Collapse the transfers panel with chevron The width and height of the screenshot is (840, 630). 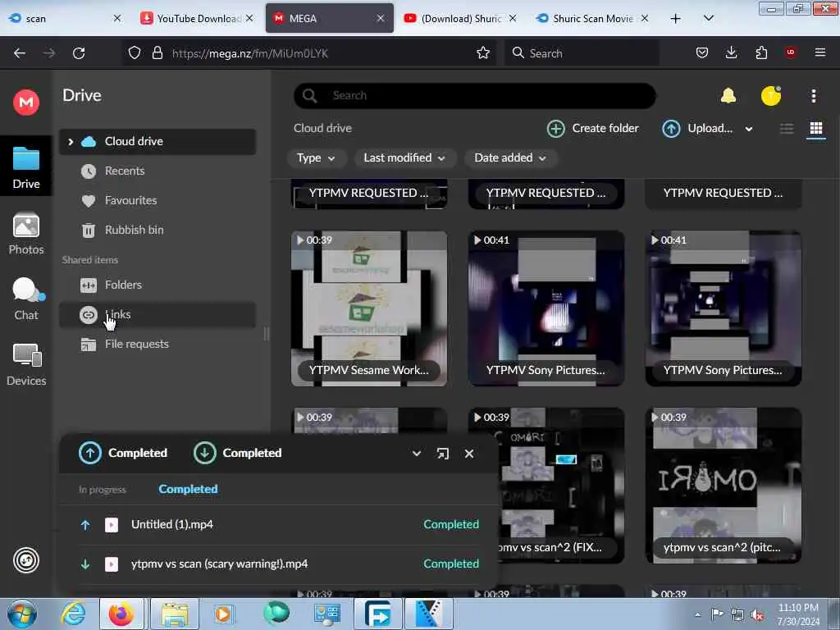(416, 454)
